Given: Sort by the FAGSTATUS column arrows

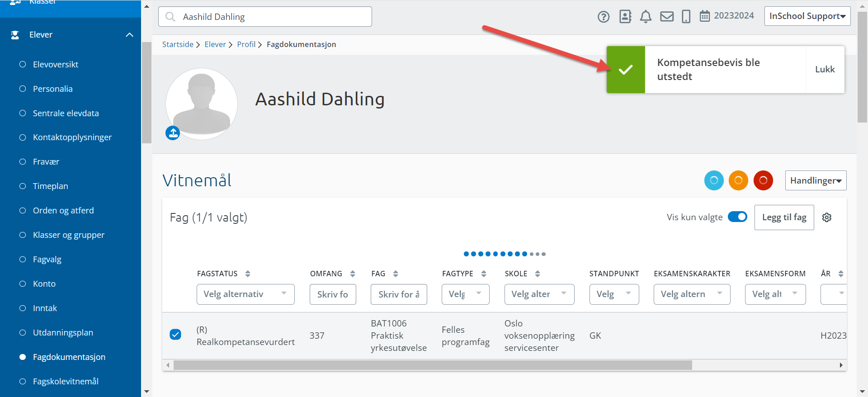Looking at the screenshot, I should pyautogui.click(x=248, y=274).
